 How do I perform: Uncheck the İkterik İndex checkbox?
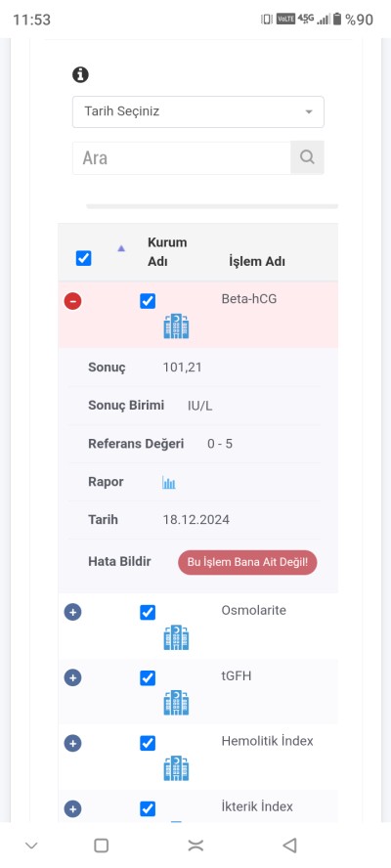pyautogui.click(x=148, y=808)
